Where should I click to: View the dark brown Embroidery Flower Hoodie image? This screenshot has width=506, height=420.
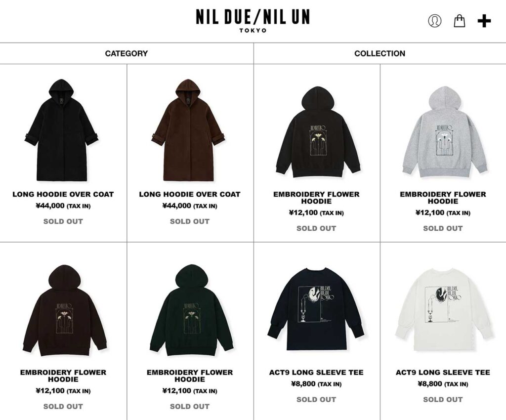(x=65, y=310)
